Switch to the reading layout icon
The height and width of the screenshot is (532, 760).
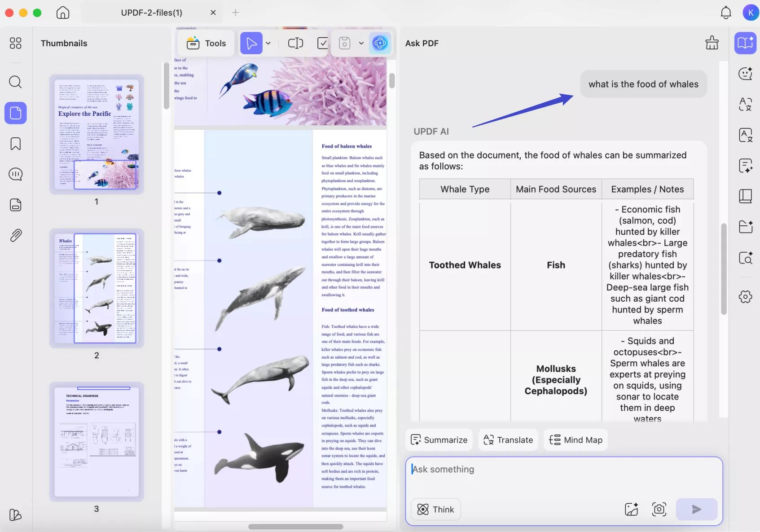click(x=295, y=43)
